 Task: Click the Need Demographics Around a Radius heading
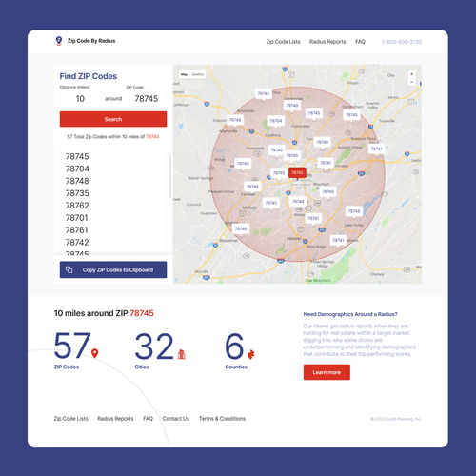[x=350, y=314]
